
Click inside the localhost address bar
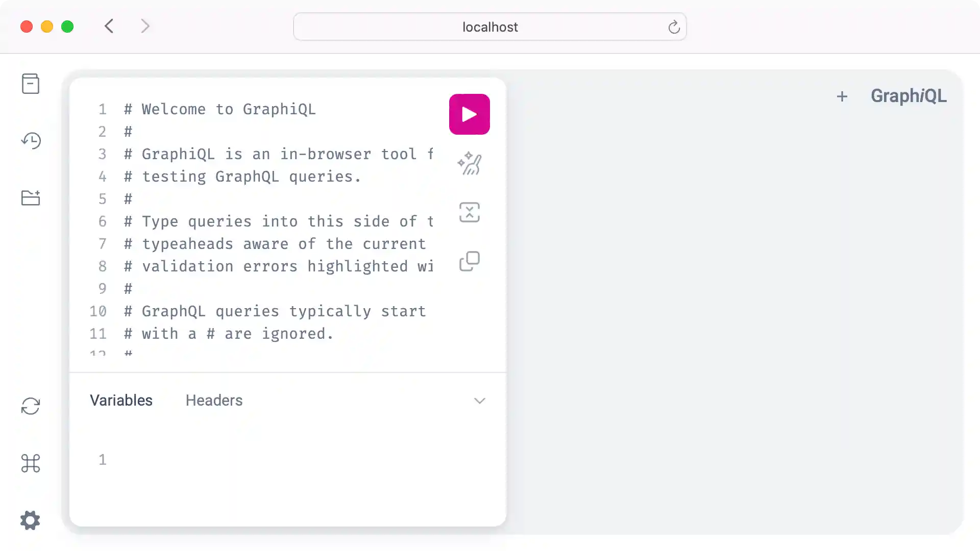[490, 27]
